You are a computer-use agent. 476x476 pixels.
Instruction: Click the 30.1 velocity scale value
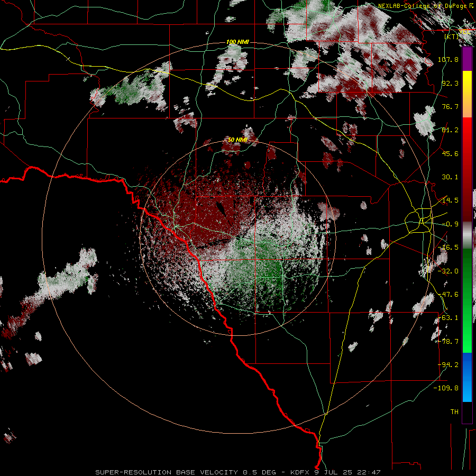pyautogui.click(x=450, y=177)
